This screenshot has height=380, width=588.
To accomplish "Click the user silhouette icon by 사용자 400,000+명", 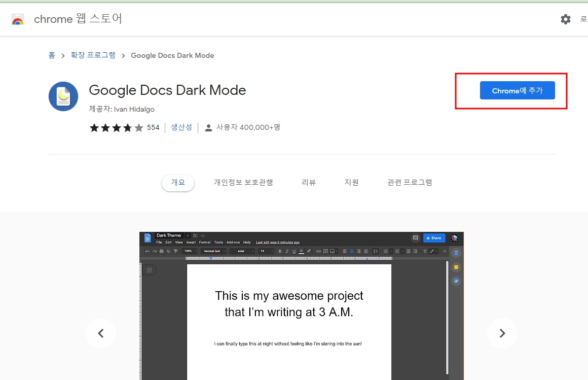I will coord(208,128).
